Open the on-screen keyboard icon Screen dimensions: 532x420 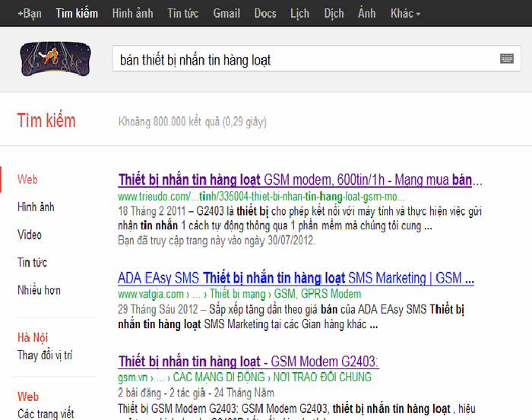coord(506,59)
